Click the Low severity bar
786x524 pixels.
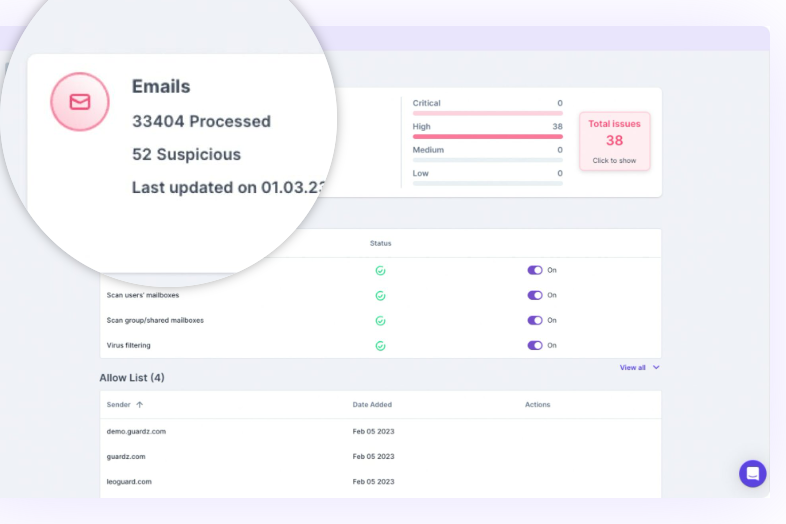[487, 184]
